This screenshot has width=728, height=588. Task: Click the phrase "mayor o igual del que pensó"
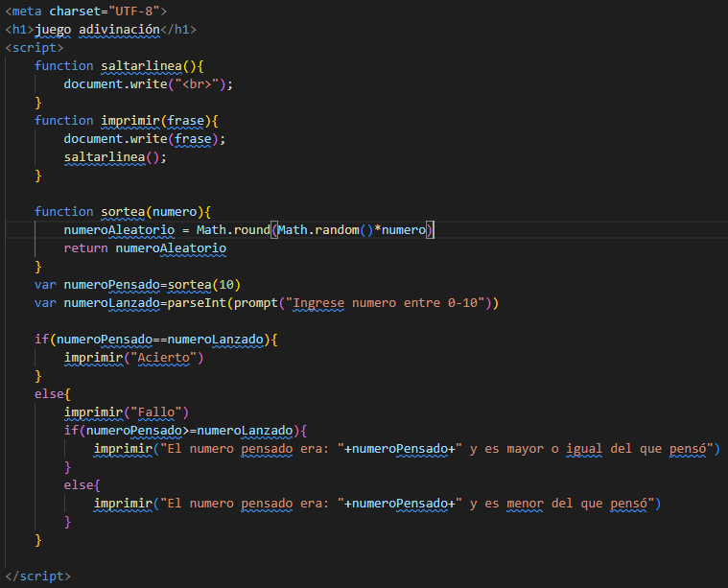click(x=606, y=449)
